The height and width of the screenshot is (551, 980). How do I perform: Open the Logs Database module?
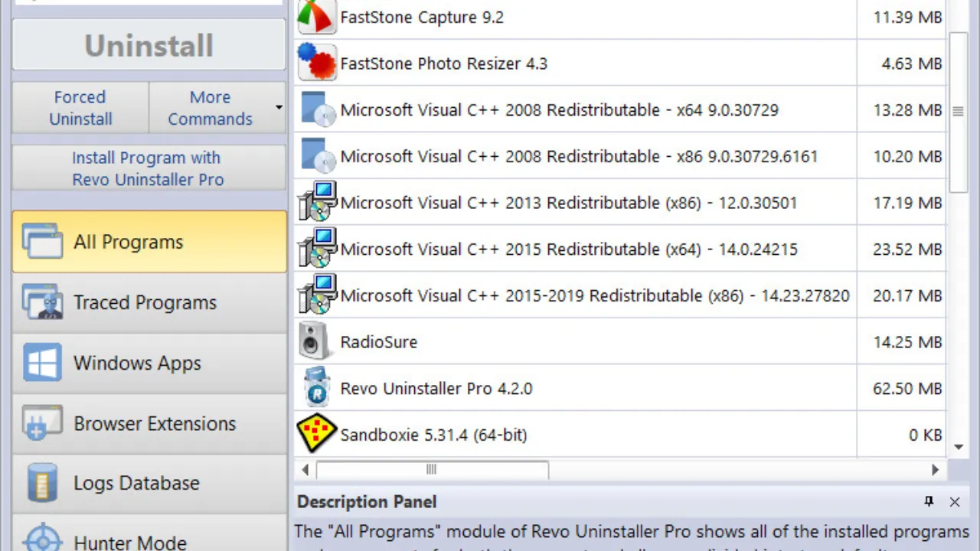(x=149, y=483)
